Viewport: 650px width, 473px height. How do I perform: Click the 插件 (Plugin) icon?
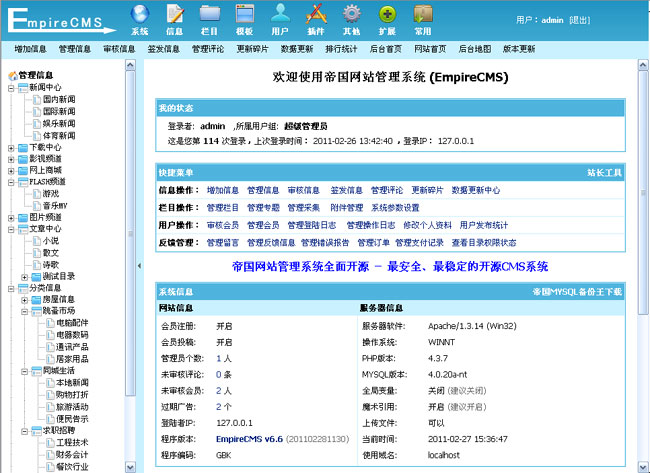316,14
